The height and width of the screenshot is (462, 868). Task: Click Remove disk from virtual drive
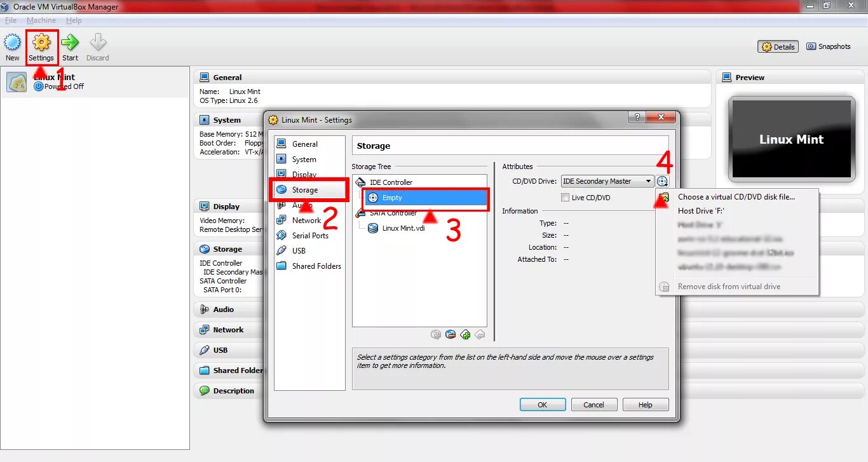coord(729,287)
